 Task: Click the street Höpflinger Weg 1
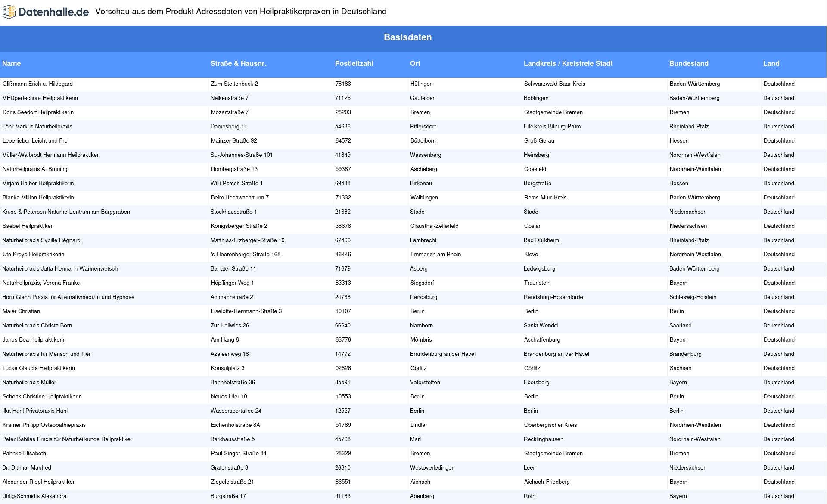[x=233, y=283]
